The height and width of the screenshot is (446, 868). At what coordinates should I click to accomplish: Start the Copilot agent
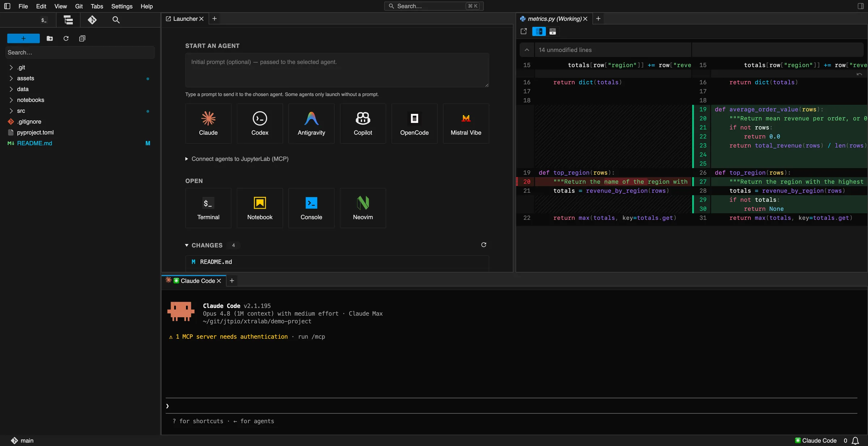tap(363, 124)
